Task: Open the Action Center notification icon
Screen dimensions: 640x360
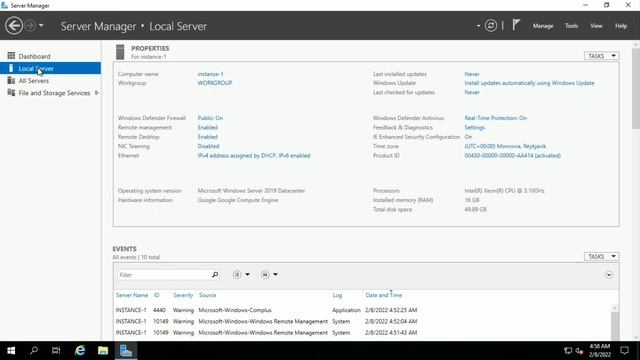Action: 624,351
